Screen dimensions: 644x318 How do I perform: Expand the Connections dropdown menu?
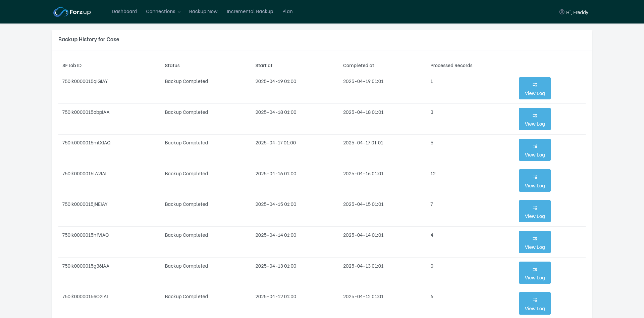(160, 11)
